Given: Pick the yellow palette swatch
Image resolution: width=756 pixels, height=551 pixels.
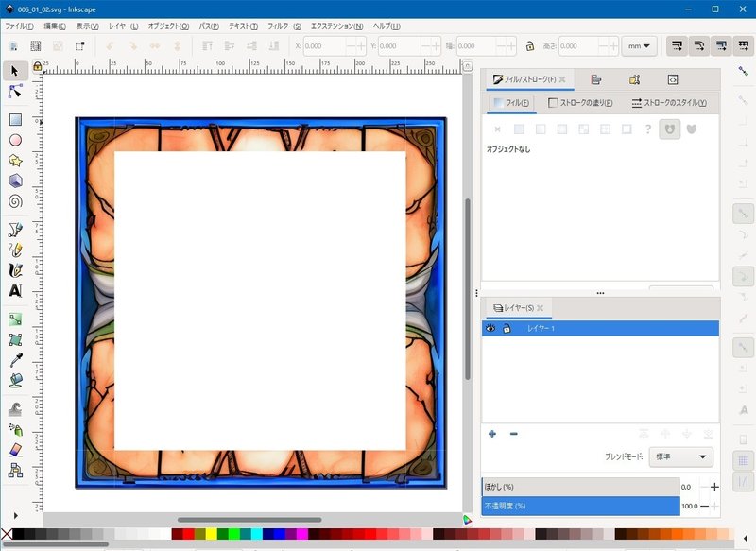Looking at the screenshot, I should [212, 534].
